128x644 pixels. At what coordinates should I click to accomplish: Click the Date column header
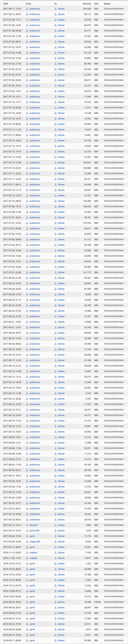pyautogui.click(x=6, y=4)
